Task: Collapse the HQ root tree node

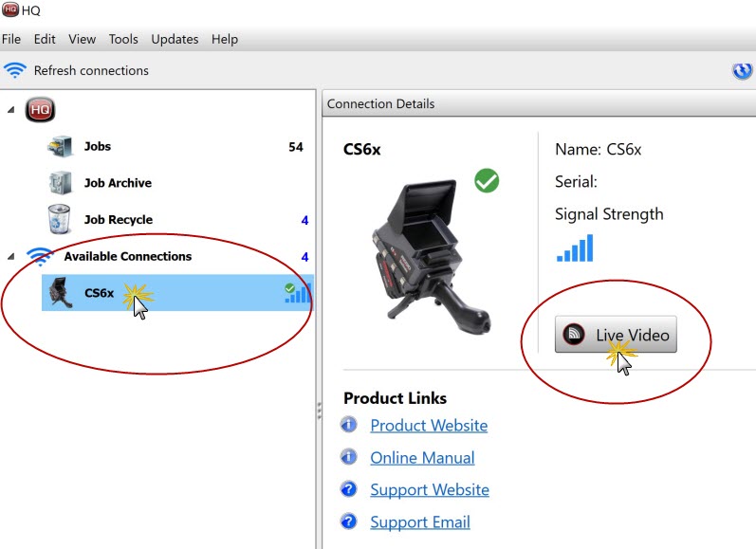Action: click(10, 110)
